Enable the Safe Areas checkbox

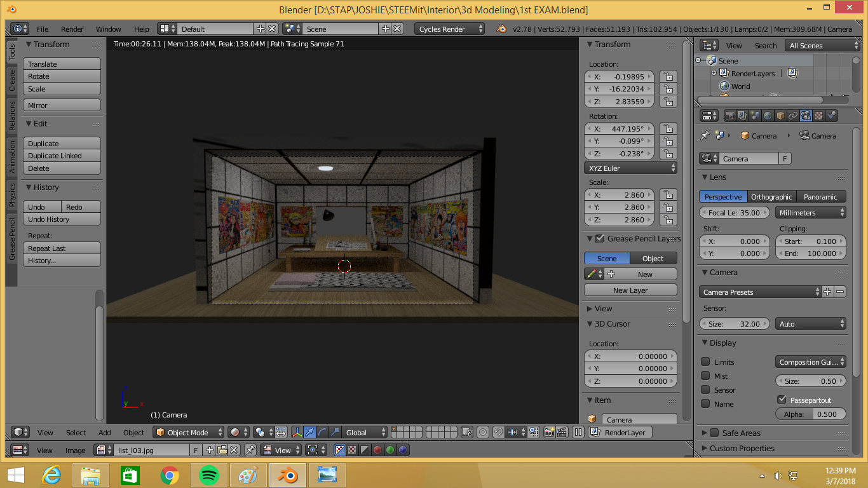[714, 433]
